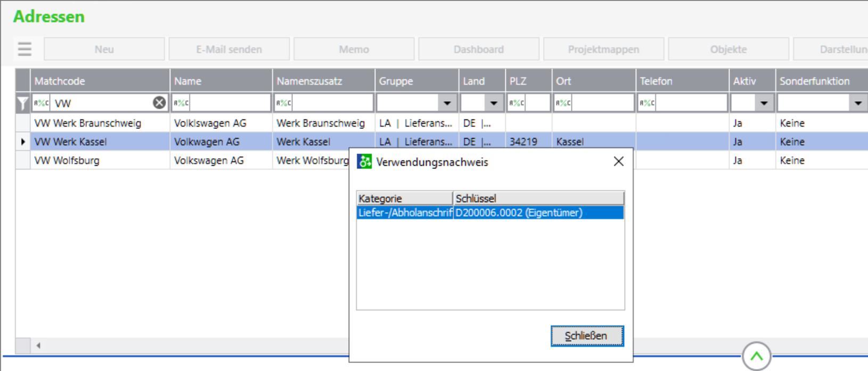Viewport: 868px width, 371px height.
Task: Open the hamburger menu icon
Action: 24,49
